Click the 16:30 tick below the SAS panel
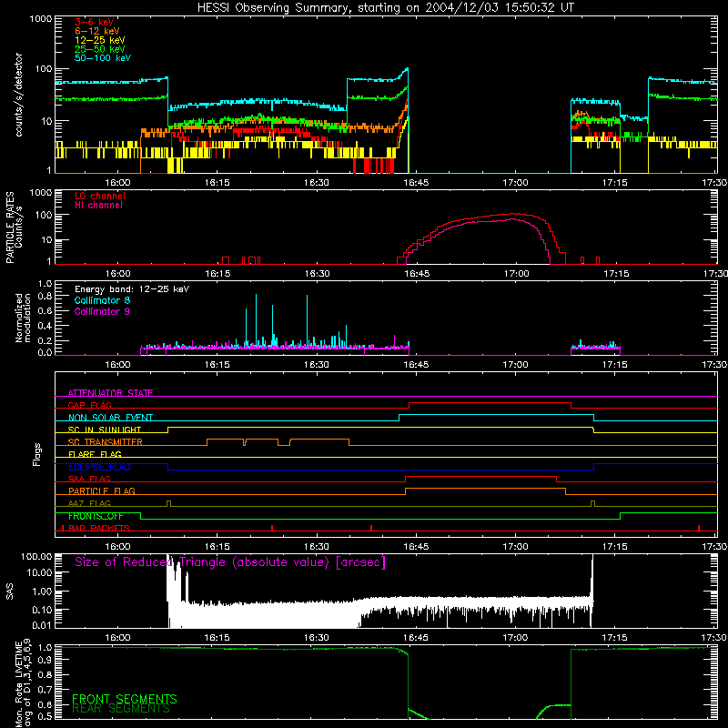Image resolution: width=728 pixels, height=728 pixels. pos(316,638)
